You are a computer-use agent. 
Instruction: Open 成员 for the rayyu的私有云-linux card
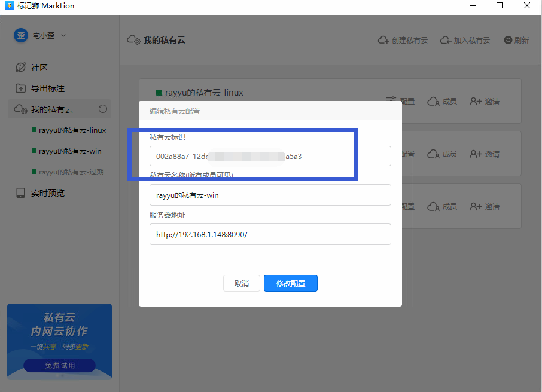tap(442, 102)
